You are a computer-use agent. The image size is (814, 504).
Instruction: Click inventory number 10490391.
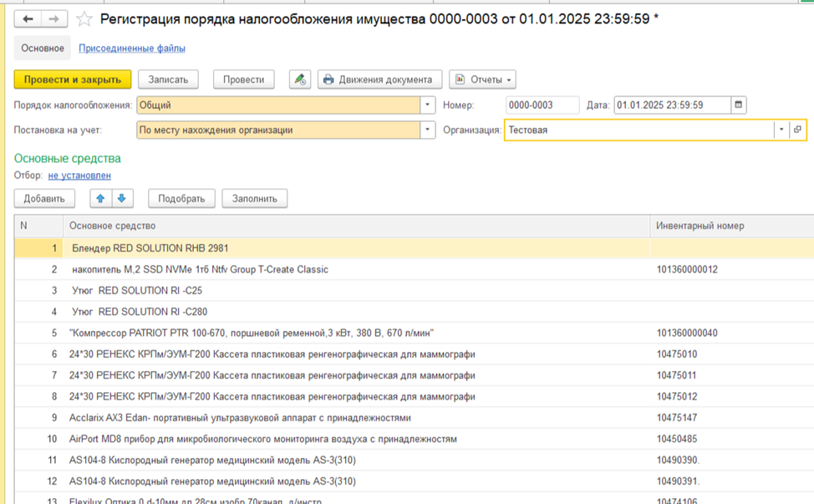[x=678, y=481]
